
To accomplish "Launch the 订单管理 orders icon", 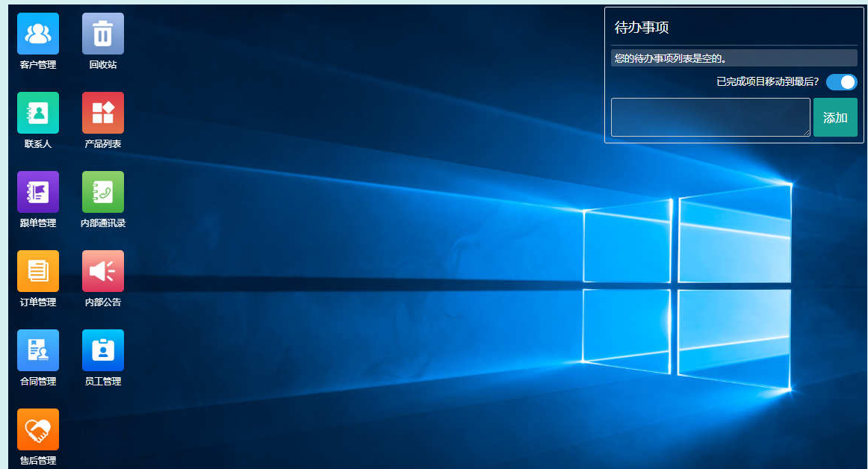I will (x=38, y=271).
